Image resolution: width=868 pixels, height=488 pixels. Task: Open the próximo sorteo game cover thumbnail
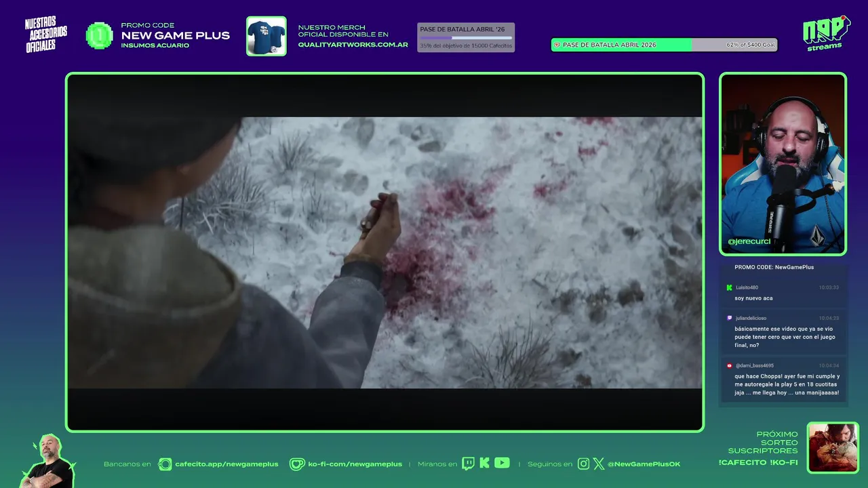tap(833, 447)
